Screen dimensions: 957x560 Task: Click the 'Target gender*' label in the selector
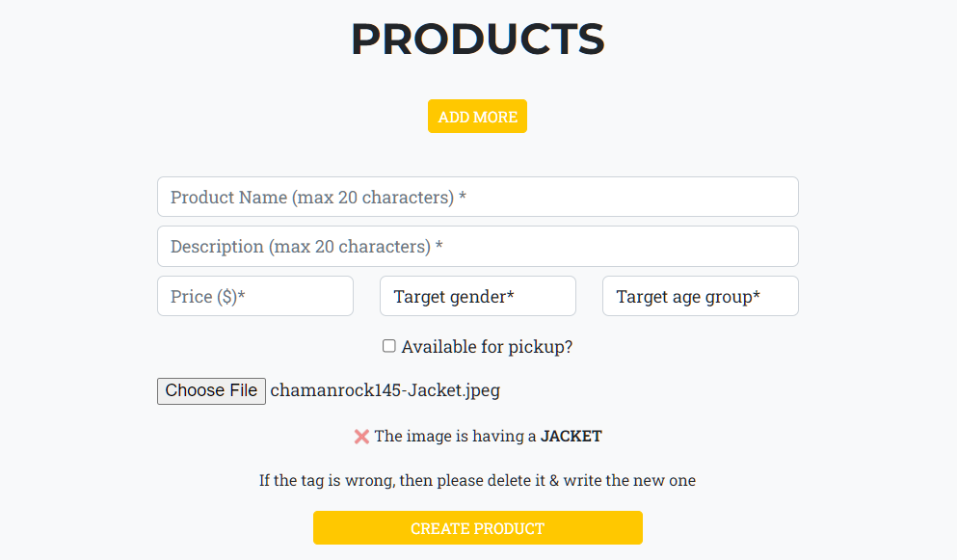453,297
